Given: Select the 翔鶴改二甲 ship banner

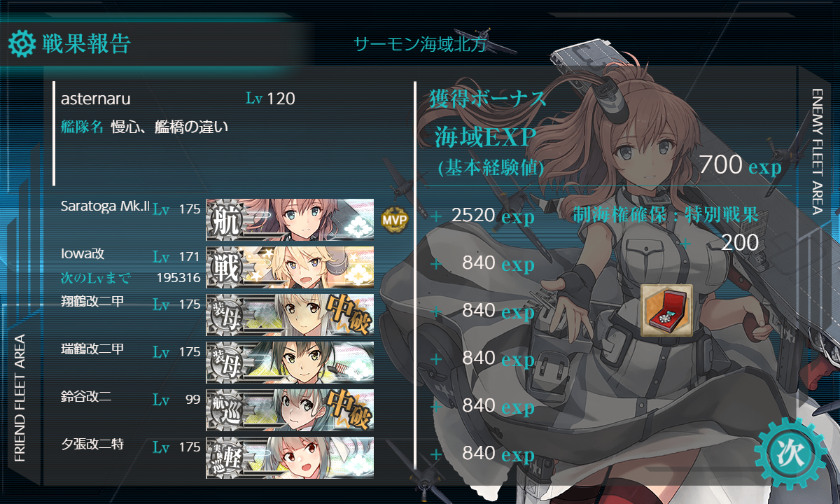Looking at the screenshot, I should click(x=290, y=315).
